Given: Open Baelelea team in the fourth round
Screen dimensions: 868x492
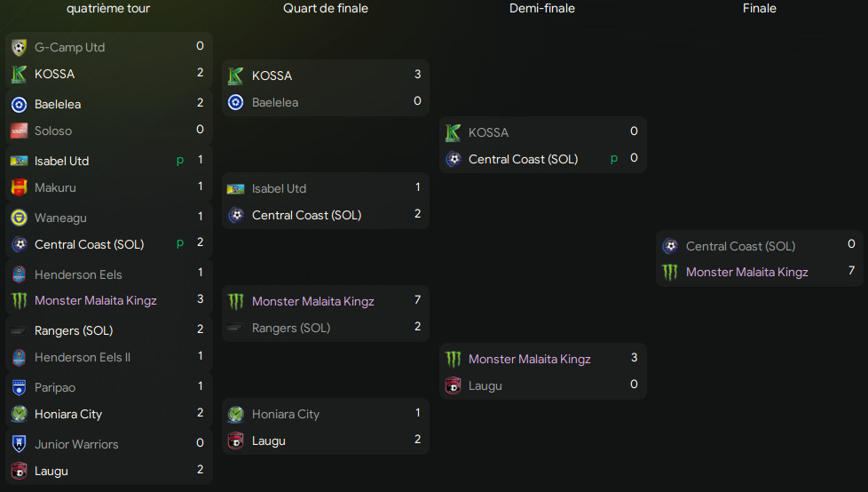Looking at the screenshot, I should tap(58, 104).
